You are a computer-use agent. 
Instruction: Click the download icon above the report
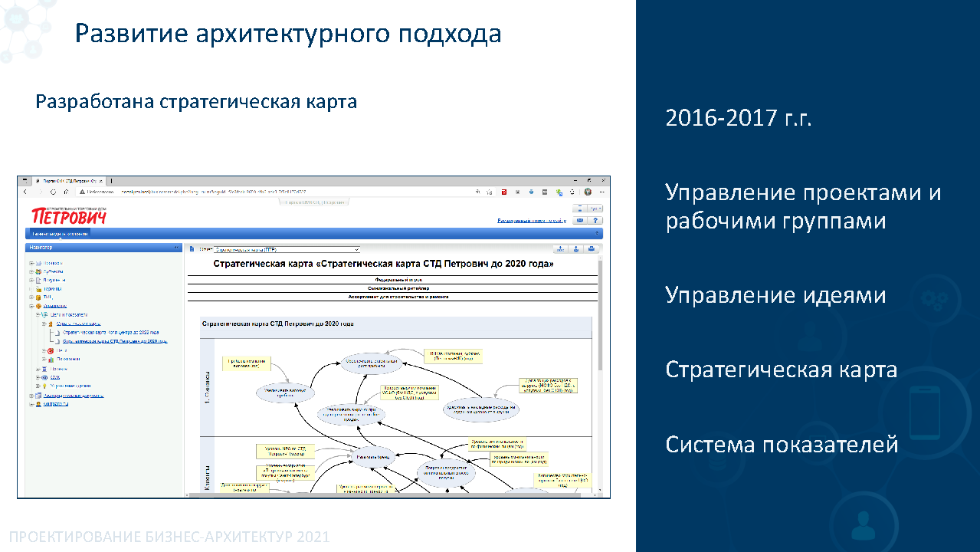(x=576, y=248)
